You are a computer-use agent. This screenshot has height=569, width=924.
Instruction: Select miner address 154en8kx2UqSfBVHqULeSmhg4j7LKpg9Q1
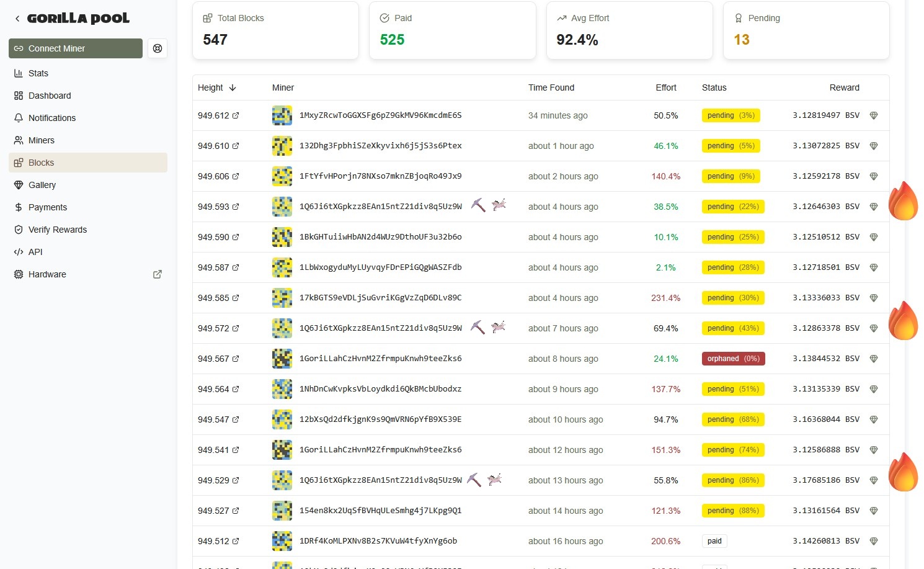pyautogui.click(x=381, y=511)
